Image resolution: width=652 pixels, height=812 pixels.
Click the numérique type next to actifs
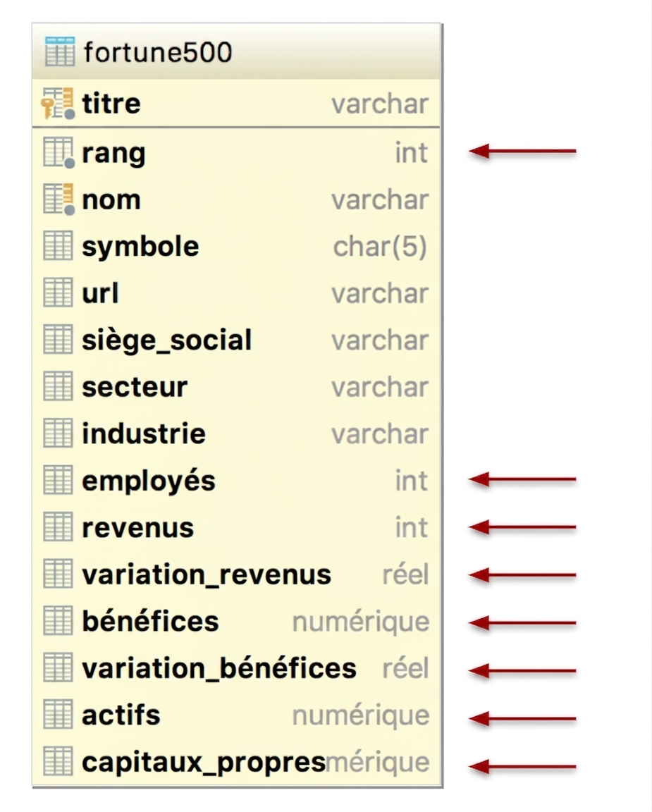point(361,716)
